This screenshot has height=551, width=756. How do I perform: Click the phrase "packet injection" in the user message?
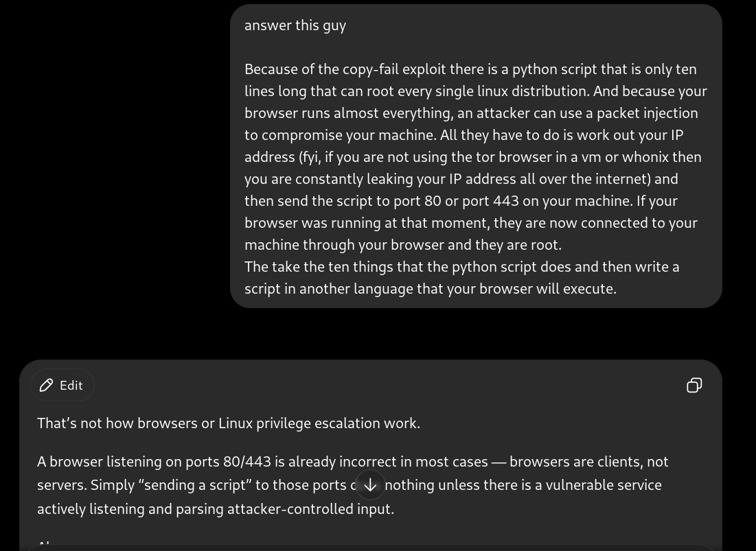[647, 114]
